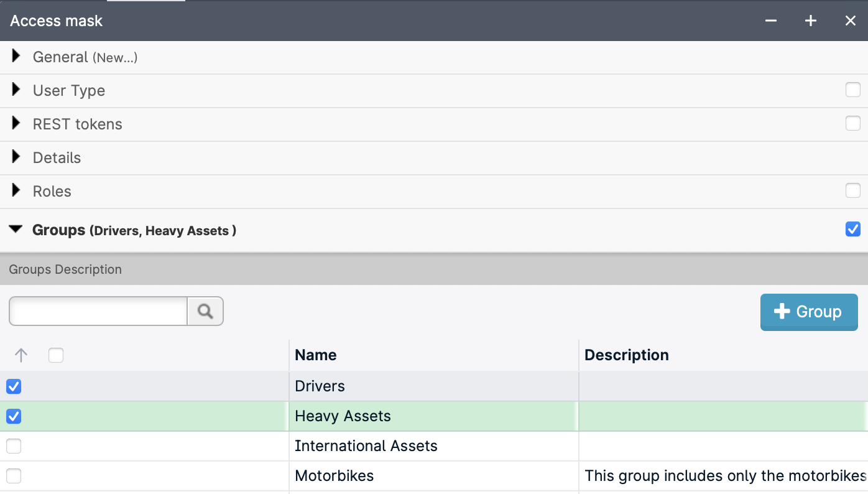Enable the REST tokens section checkbox
The width and height of the screenshot is (868, 494).
pos(852,124)
